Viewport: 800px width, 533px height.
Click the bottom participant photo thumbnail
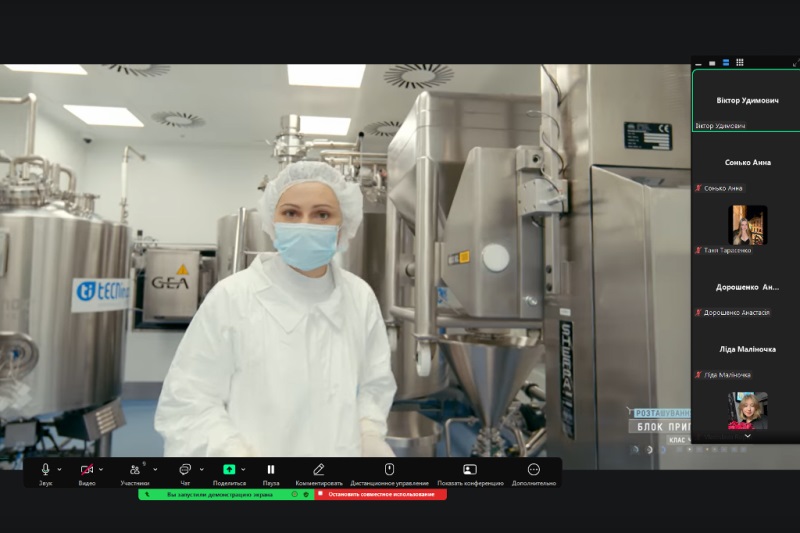pos(747,411)
